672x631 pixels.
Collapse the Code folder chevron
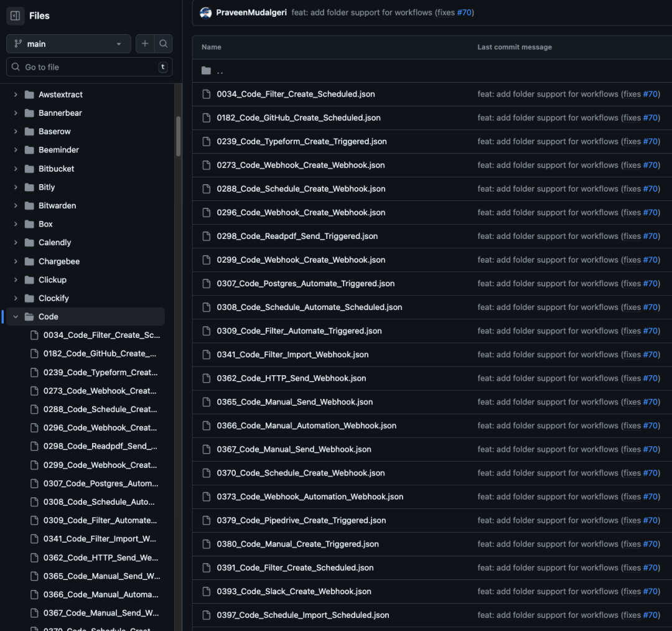click(16, 316)
